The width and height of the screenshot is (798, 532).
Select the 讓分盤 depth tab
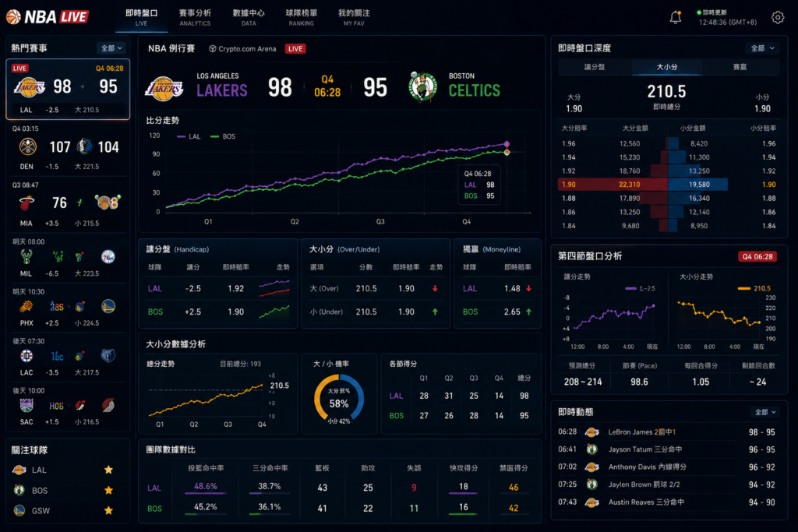[595, 67]
